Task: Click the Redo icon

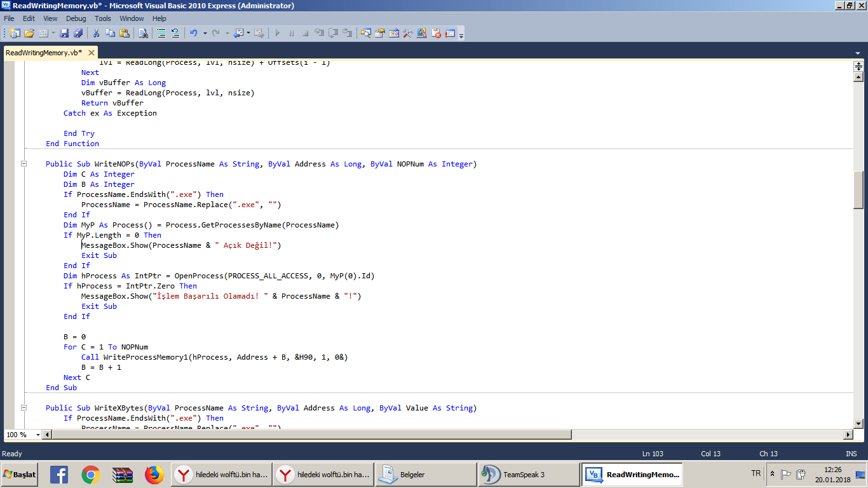Action: [x=216, y=33]
